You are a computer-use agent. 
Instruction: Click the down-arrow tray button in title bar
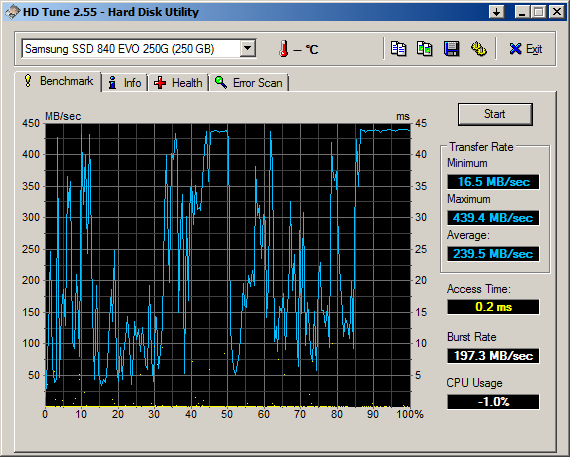pyautogui.click(x=497, y=12)
